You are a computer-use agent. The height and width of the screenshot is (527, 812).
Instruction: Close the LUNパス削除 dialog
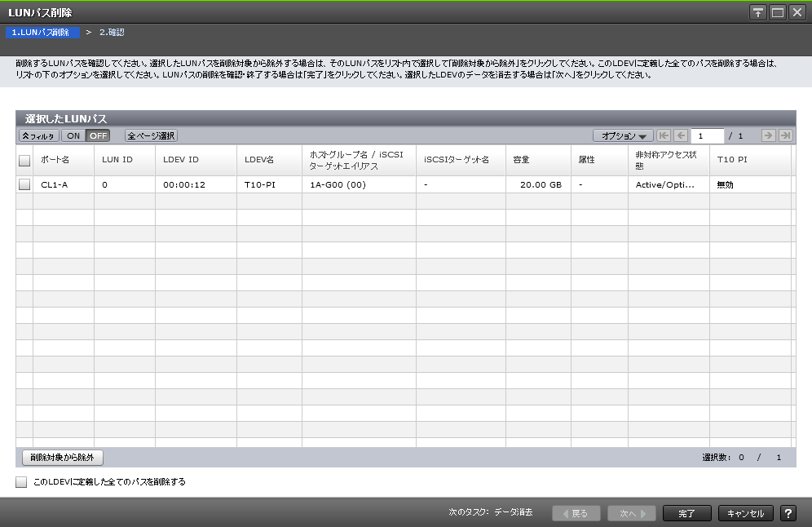797,12
